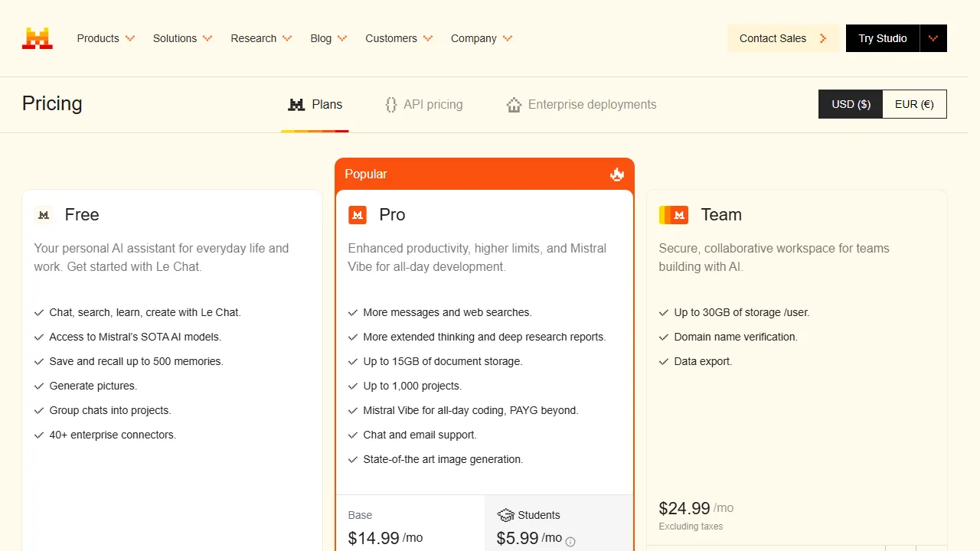Switch to the Plans tab
The image size is (980, 551).
pos(315,105)
